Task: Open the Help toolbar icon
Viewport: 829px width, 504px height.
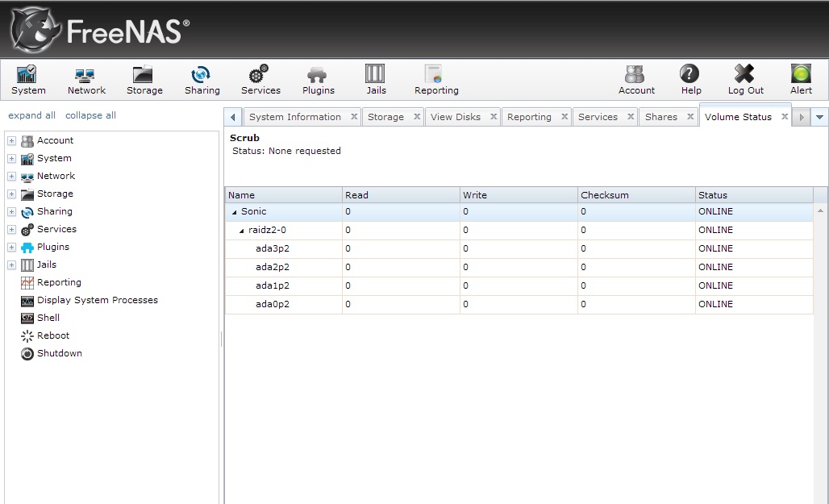Action: pyautogui.click(x=690, y=80)
